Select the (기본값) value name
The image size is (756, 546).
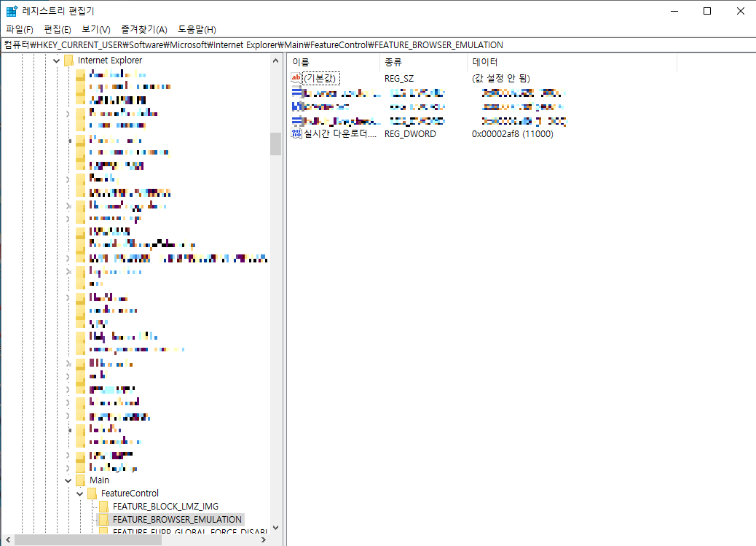point(321,78)
